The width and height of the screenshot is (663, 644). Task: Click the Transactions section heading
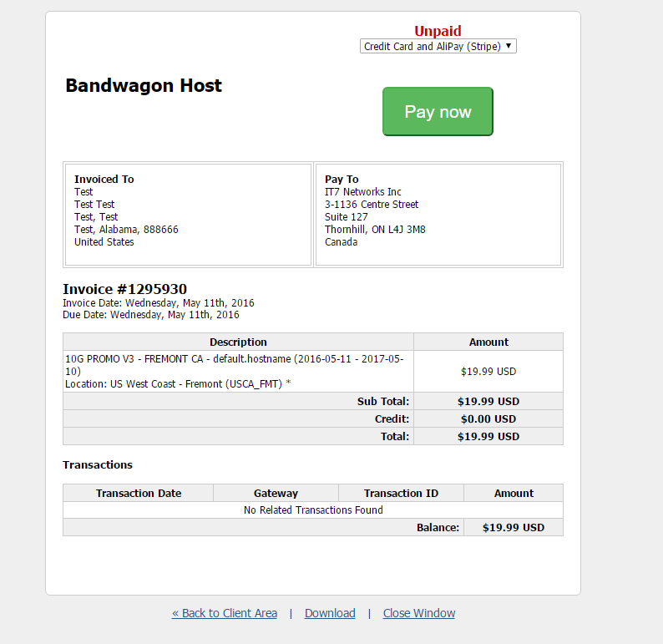pos(98,464)
